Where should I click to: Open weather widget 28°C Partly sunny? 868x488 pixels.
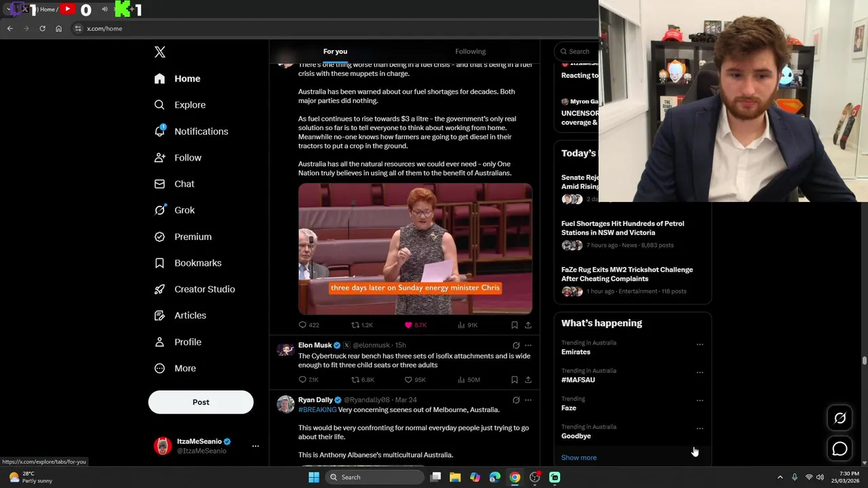click(x=32, y=477)
